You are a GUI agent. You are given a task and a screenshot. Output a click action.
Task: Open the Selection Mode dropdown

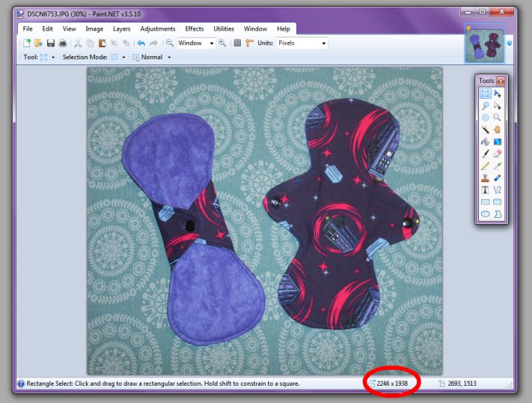coord(123,57)
